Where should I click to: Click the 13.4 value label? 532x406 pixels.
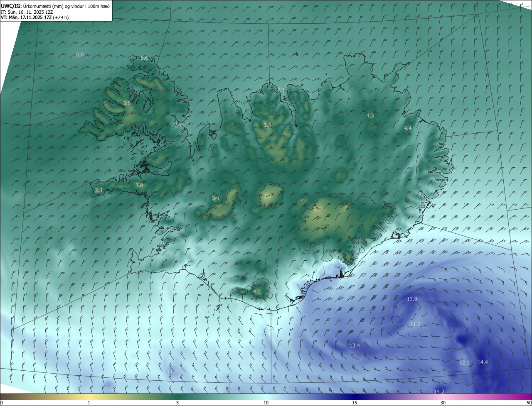[355, 345]
